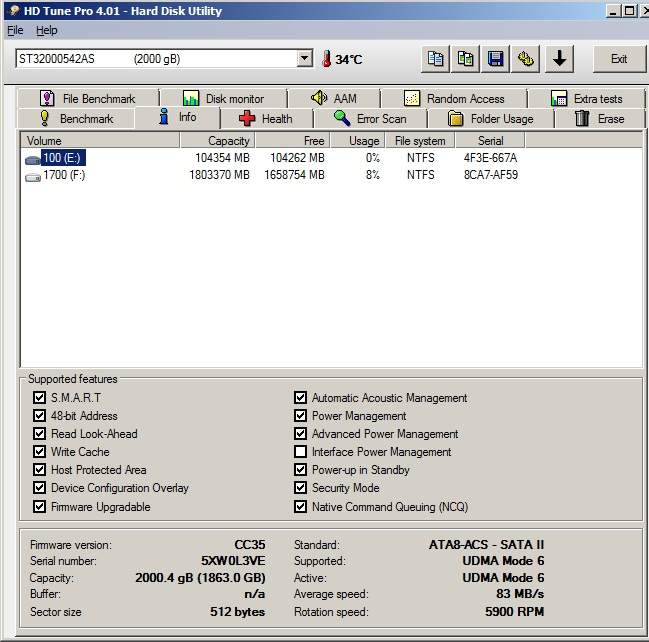Open the File Benchmark tab
Image resolution: width=649 pixels, height=642 pixels.
point(88,99)
